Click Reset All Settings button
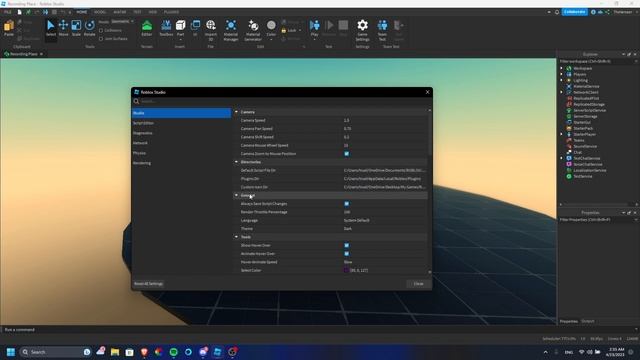Screen dimensions: 640x360 click(x=148, y=284)
